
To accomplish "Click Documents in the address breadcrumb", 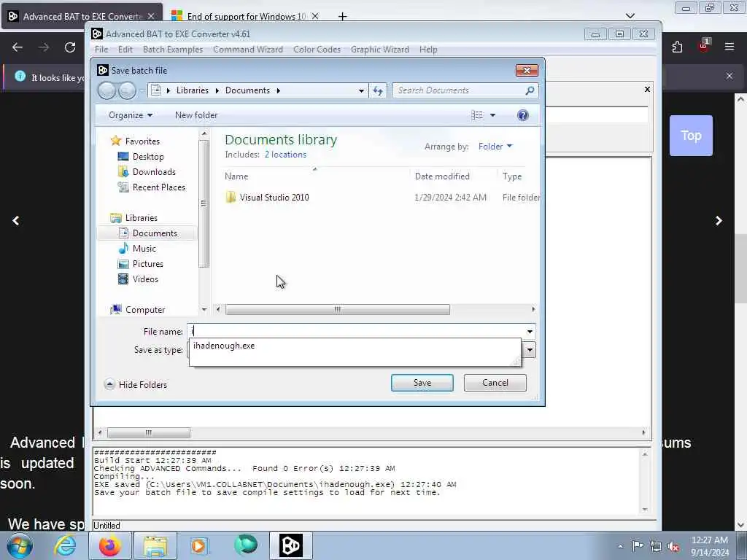I will coord(247,90).
